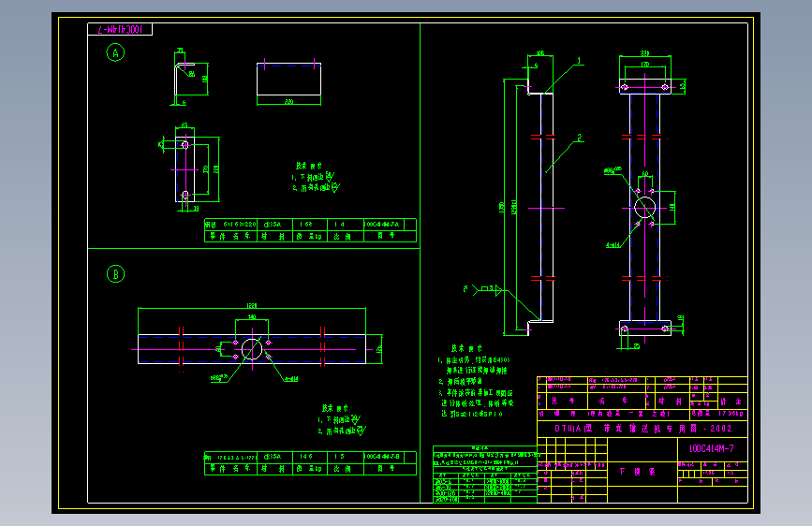812x526 pixels.
Task: Click the 4-ø14 hole callout in front view
Action: 613,245
